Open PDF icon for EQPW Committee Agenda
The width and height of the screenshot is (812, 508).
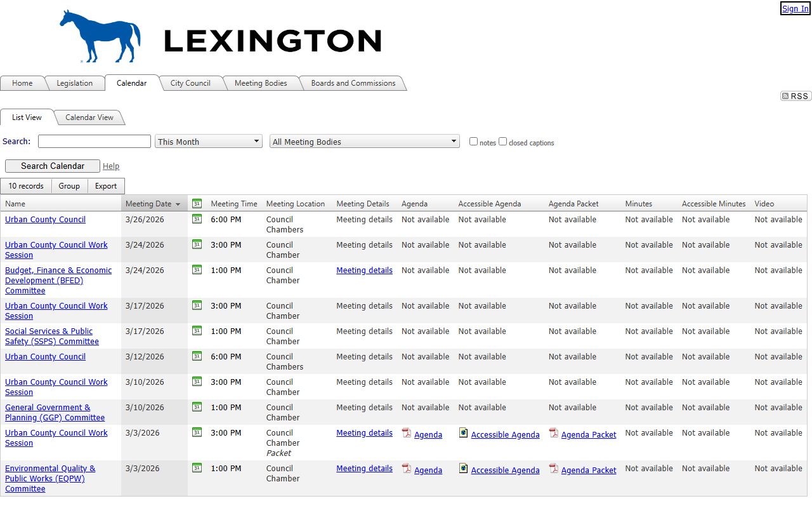tap(407, 469)
